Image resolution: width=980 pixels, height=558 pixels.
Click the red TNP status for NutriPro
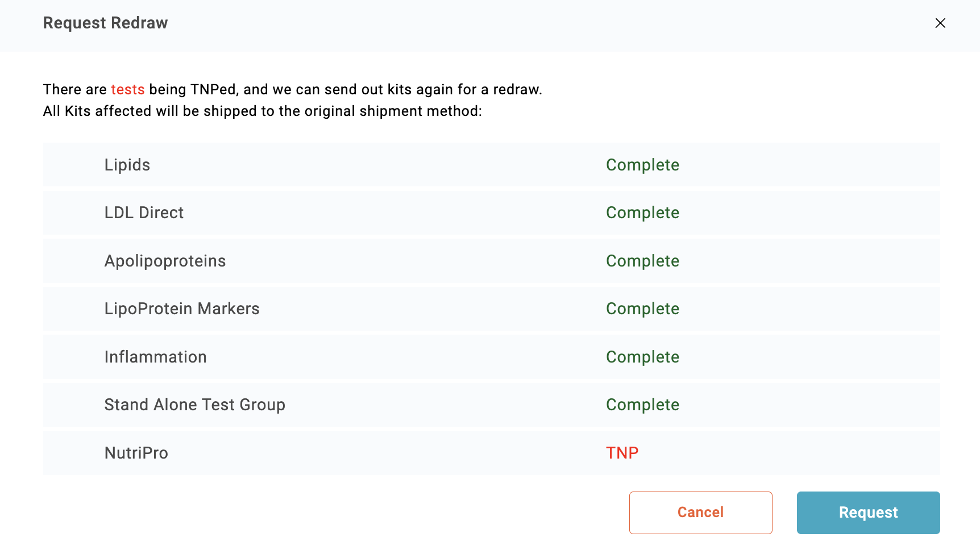(622, 453)
